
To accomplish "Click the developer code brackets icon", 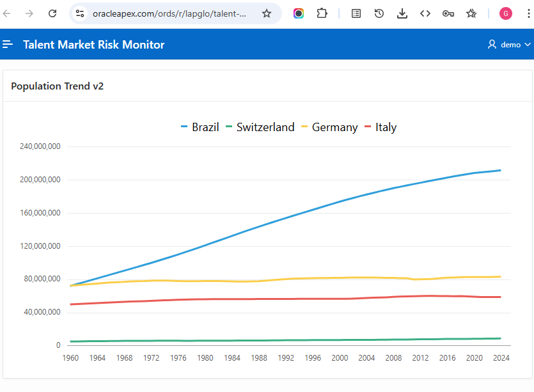I will [425, 13].
